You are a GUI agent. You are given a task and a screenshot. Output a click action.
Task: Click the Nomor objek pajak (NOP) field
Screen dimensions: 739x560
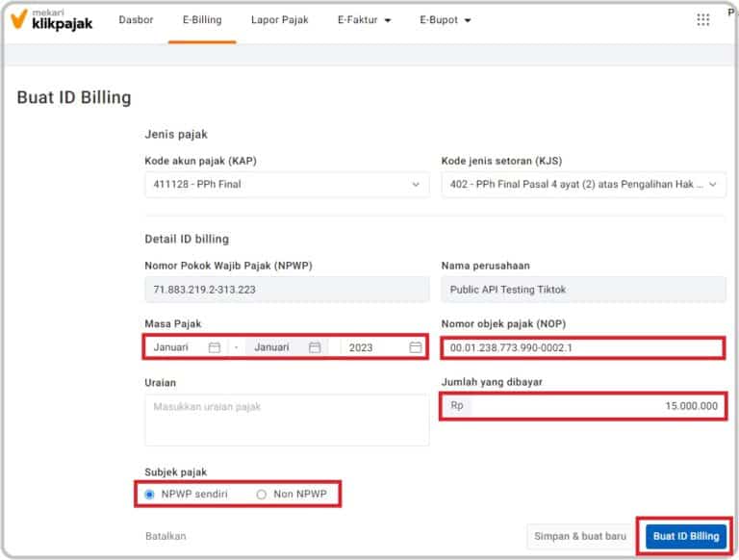pos(581,347)
